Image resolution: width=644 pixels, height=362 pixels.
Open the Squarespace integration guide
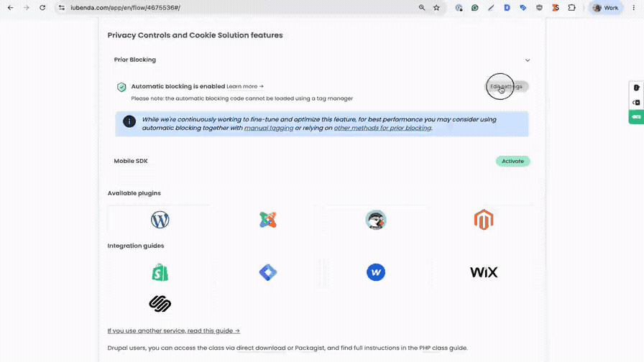[x=160, y=304]
